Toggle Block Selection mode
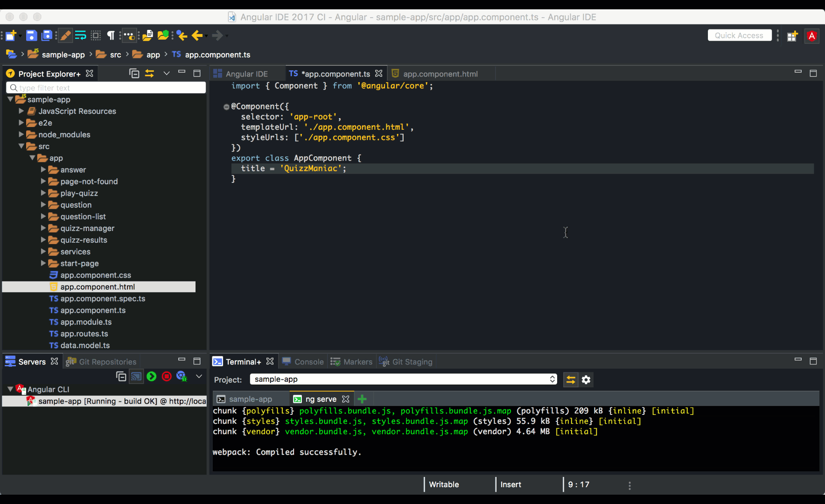 [96, 35]
